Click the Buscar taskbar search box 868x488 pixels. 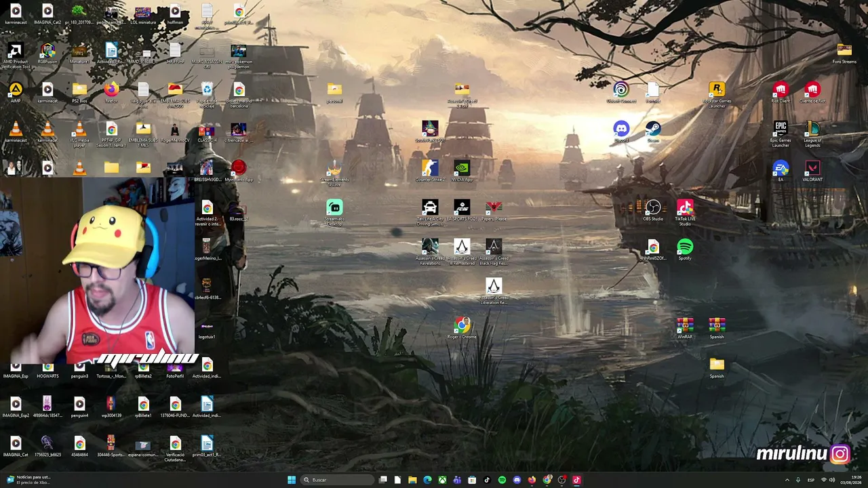(x=337, y=480)
